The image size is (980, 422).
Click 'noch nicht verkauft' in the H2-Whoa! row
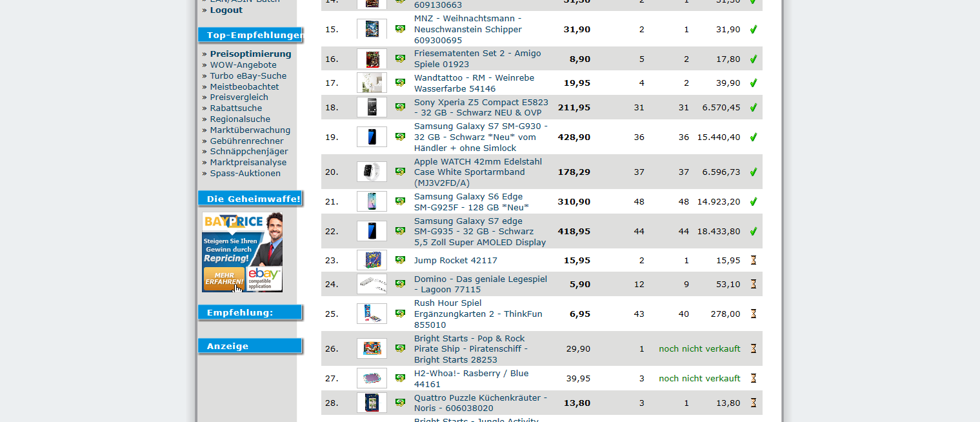click(699, 379)
